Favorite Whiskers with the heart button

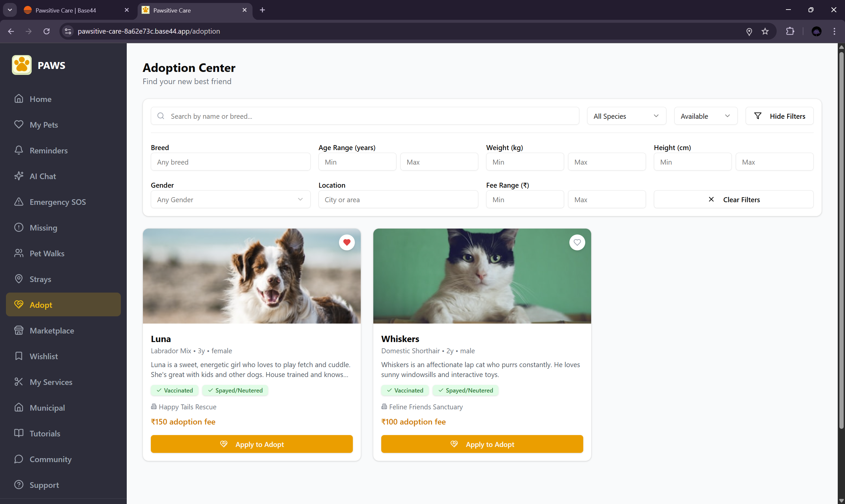[x=577, y=242]
